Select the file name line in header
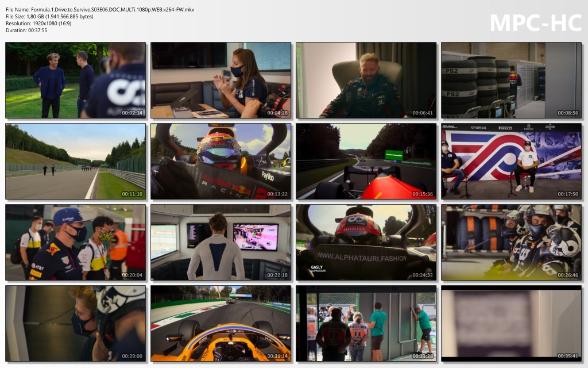588x368 pixels. [x=100, y=10]
